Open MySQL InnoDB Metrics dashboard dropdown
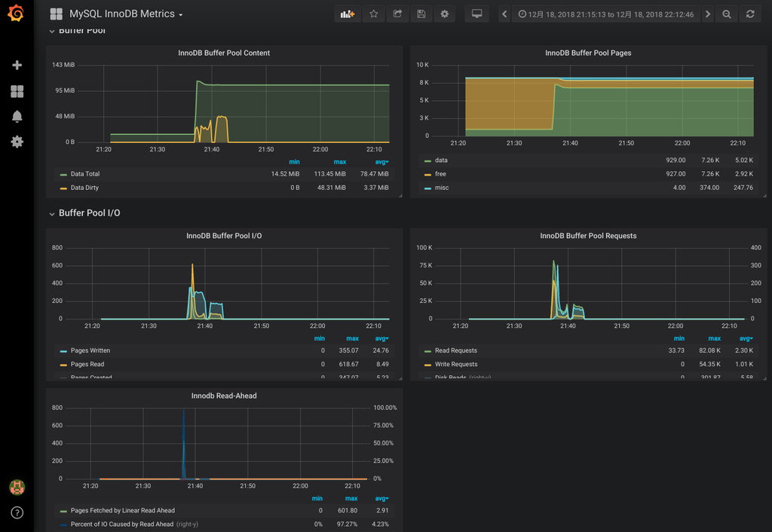Image resolution: width=772 pixels, height=532 pixels. coord(126,14)
